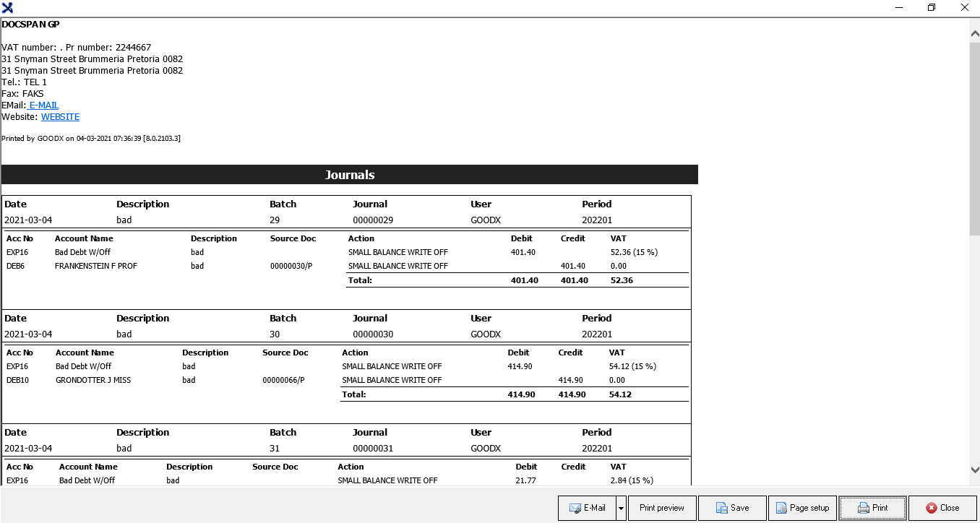Viewport: 980px width, 523px height.
Task: Select journal number 00000029
Action: tap(372, 220)
